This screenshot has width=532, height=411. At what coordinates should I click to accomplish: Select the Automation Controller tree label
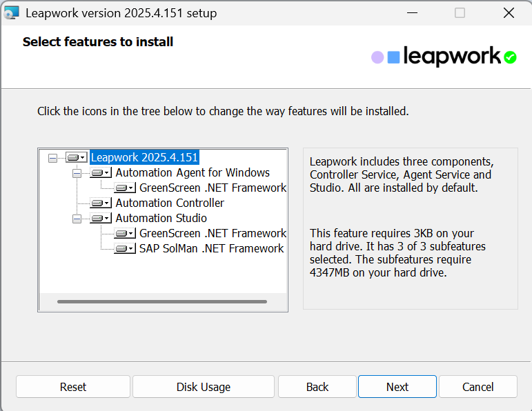170,203
